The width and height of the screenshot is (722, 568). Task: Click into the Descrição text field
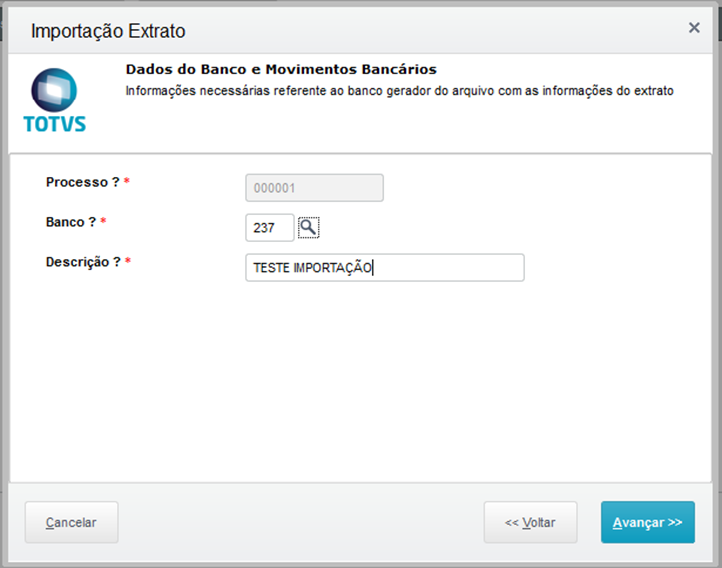[384, 268]
